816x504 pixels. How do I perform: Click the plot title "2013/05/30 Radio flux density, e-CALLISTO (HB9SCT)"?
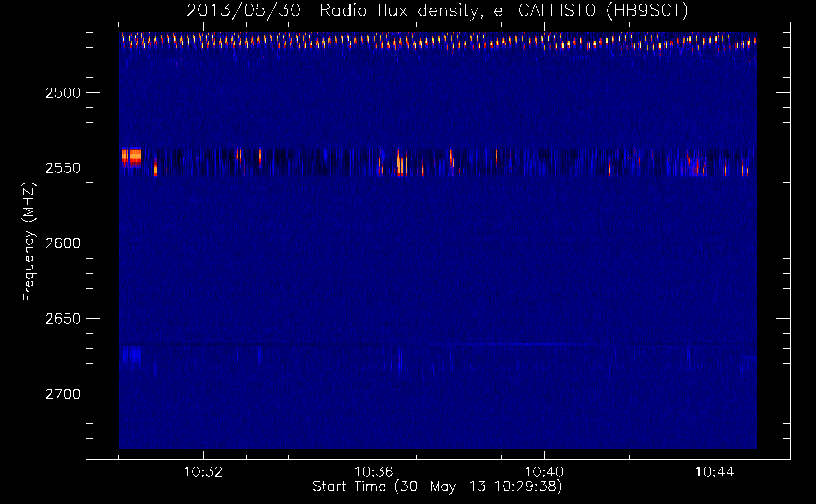point(437,10)
